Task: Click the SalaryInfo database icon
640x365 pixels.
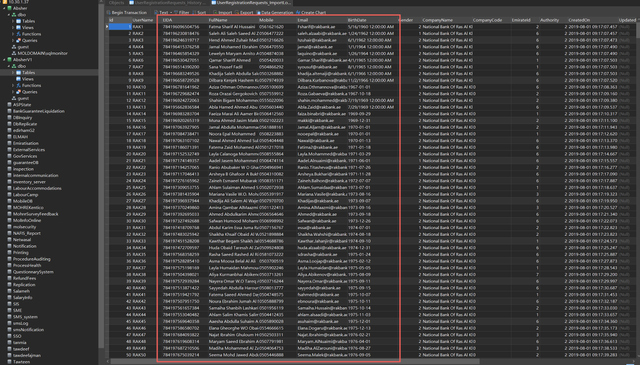Action: (9, 298)
